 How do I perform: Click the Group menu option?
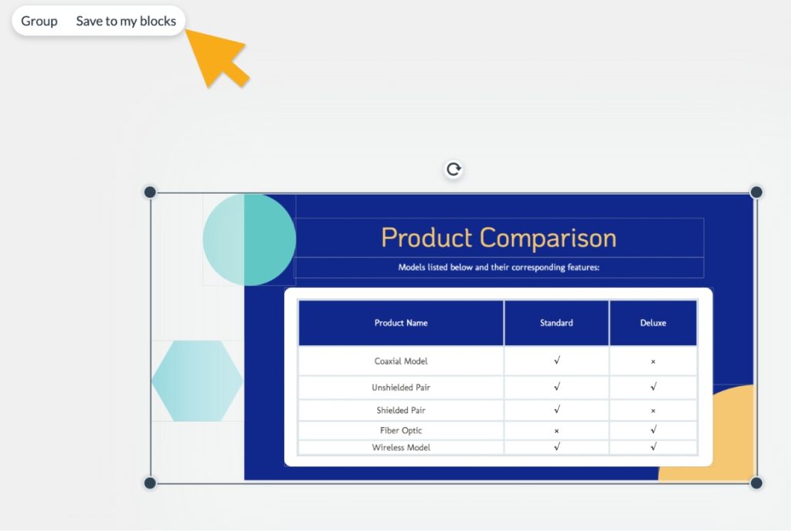click(38, 21)
